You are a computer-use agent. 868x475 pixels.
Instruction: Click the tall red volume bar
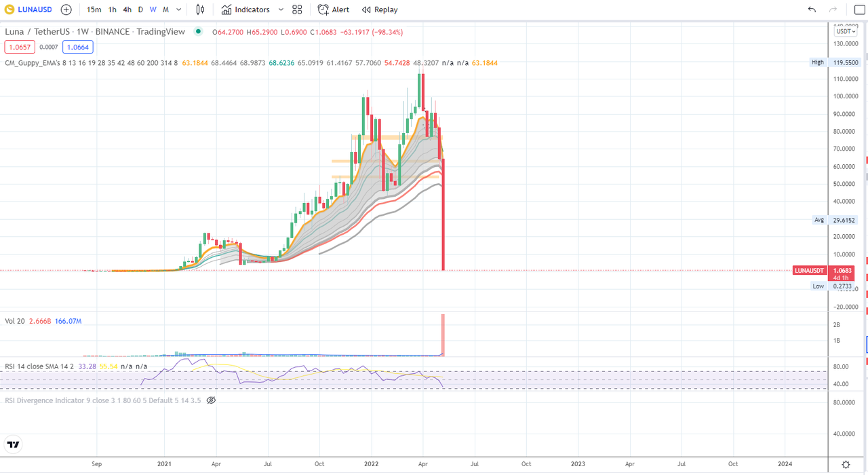pos(443,335)
